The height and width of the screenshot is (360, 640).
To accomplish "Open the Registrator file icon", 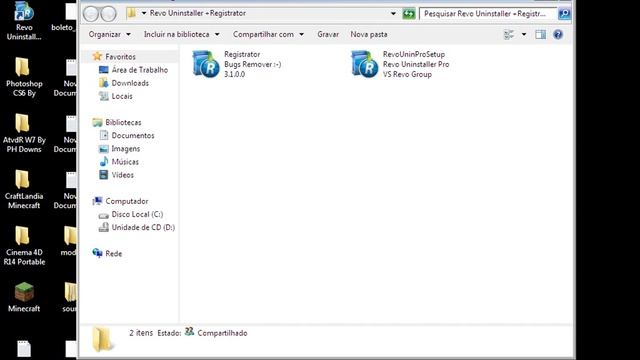I will point(206,64).
